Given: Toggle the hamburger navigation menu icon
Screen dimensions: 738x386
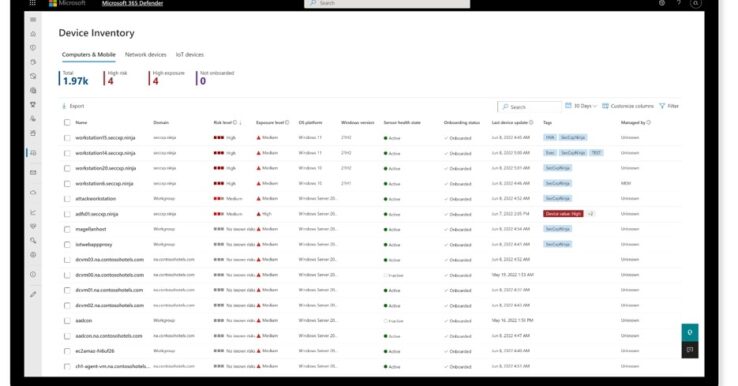Looking at the screenshot, I should pyautogui.click(x=33, y=19).
